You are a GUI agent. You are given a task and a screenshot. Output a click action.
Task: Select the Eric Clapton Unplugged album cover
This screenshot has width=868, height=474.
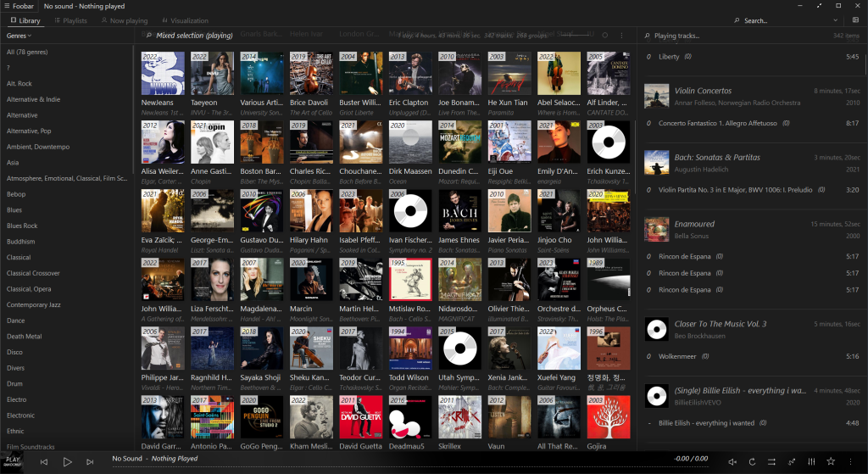409,74
